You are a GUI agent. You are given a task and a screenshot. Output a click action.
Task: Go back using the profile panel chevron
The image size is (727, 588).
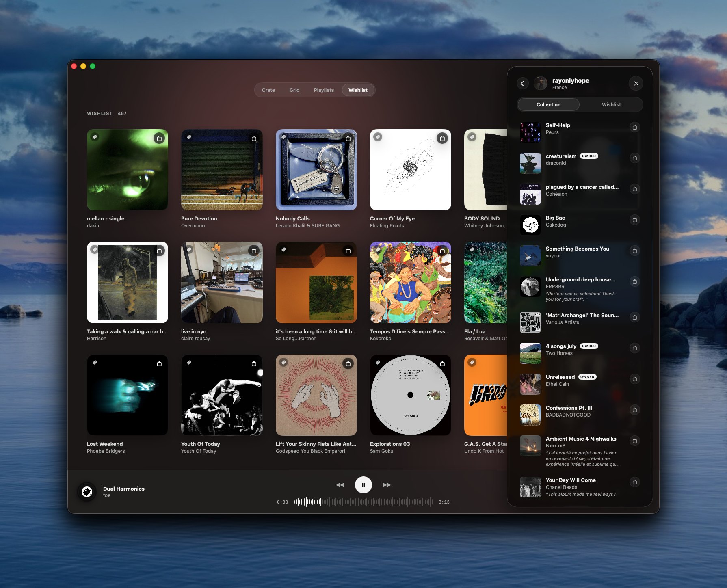click(x=522, y=83)
